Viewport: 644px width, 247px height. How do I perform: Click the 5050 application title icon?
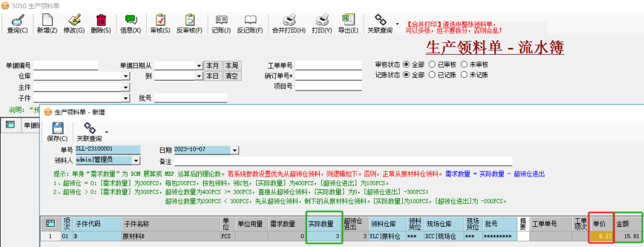[6, 5]
